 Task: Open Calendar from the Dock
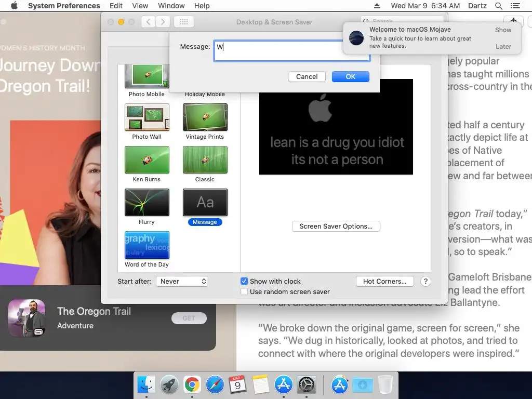click(237, 385)
